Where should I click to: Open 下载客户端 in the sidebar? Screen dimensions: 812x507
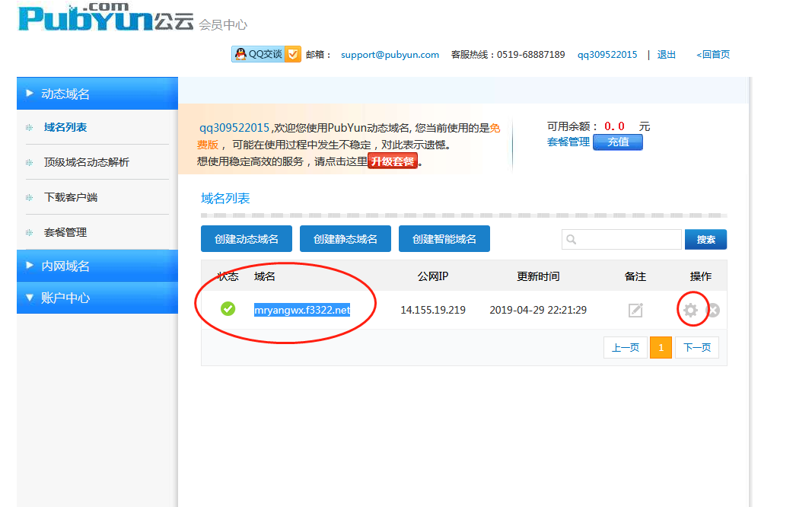pos(71,197)
